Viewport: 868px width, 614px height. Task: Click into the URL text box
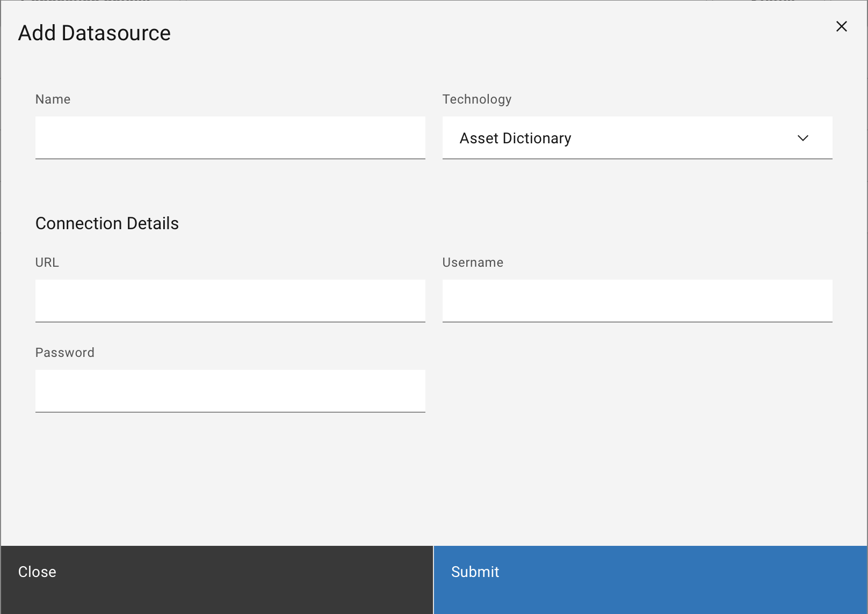pos(230,301)
